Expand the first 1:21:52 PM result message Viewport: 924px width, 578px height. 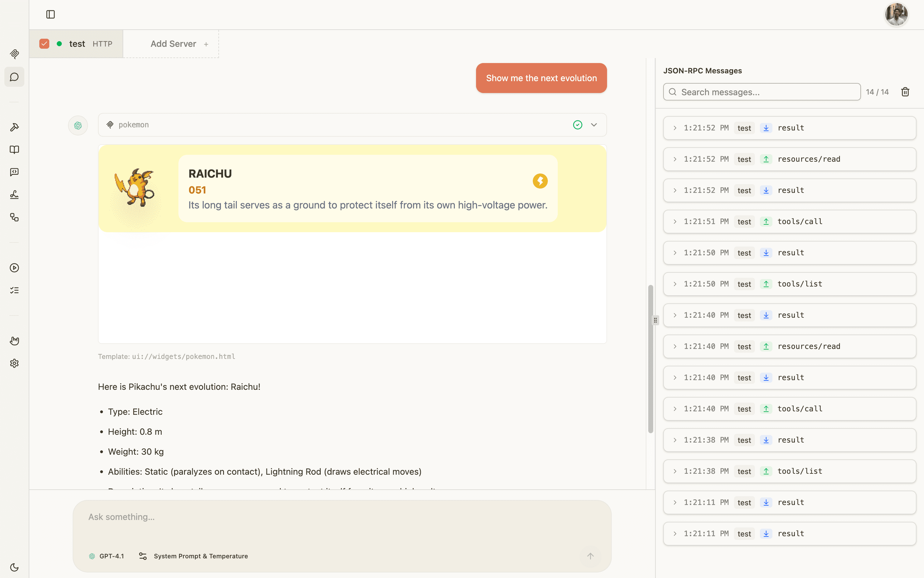[675, 128]
